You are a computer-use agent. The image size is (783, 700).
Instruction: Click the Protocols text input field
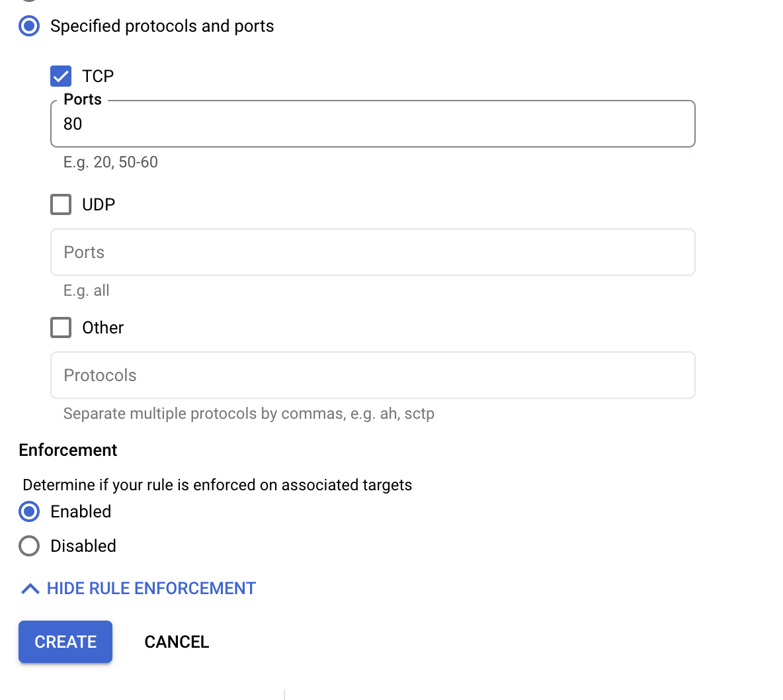pyautogui.click(x=372, y=375)
